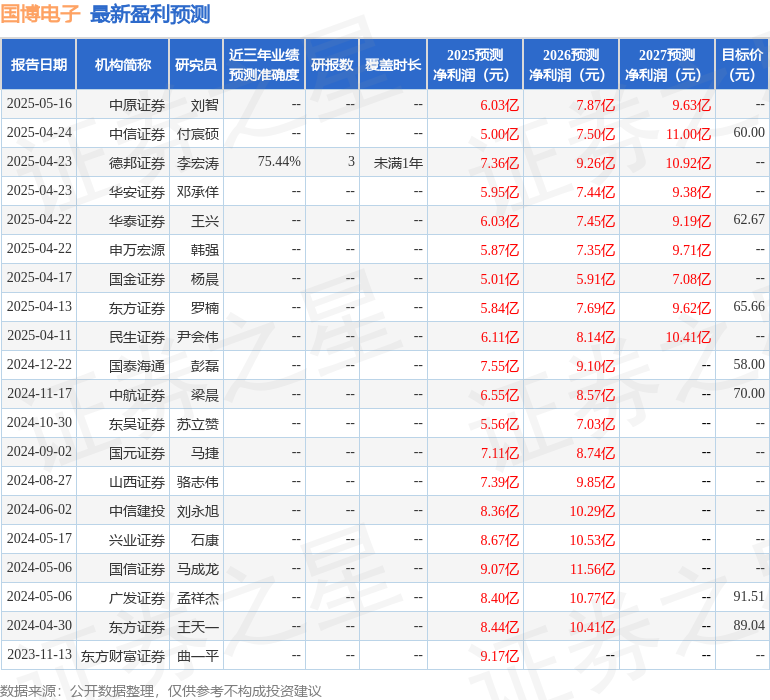Open the 东方财富证券 institution entry

(x=123, y=656)
